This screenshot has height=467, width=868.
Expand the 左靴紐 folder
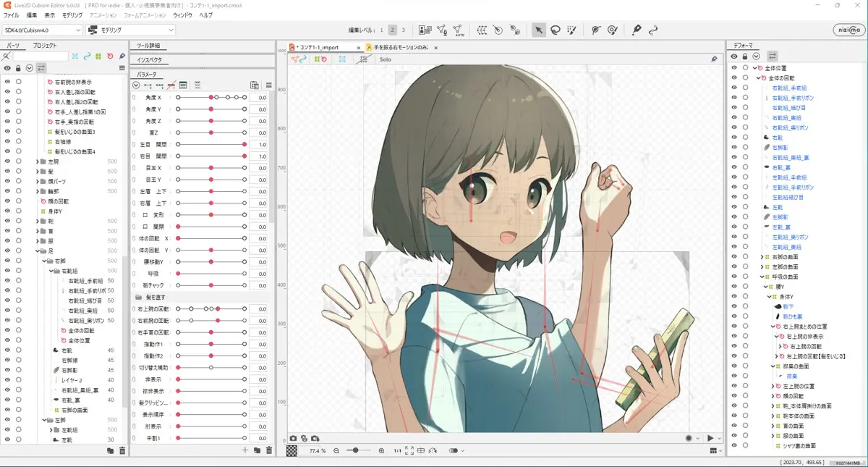[x=52, y=429]
